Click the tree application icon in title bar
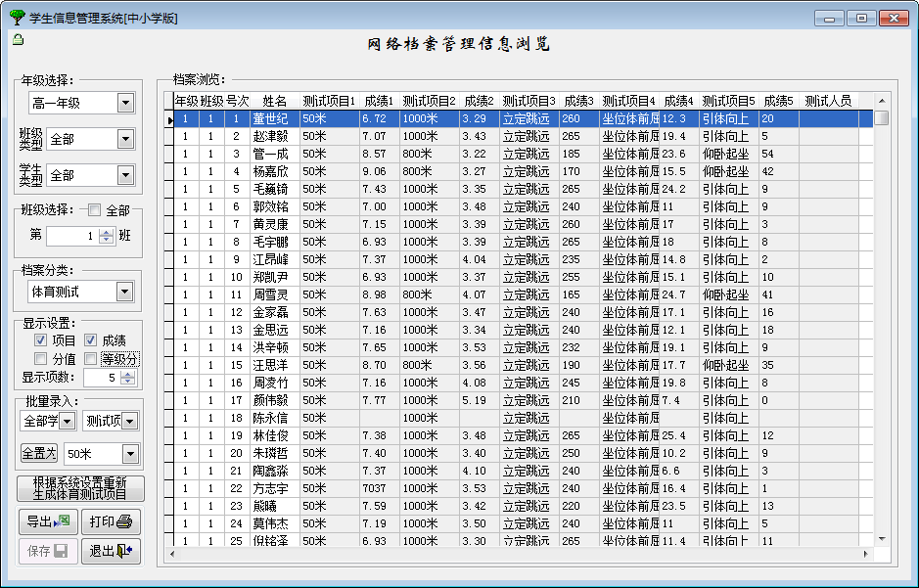Image resolution: width=919 pixels, height=588 pixels. coord(17,17)
